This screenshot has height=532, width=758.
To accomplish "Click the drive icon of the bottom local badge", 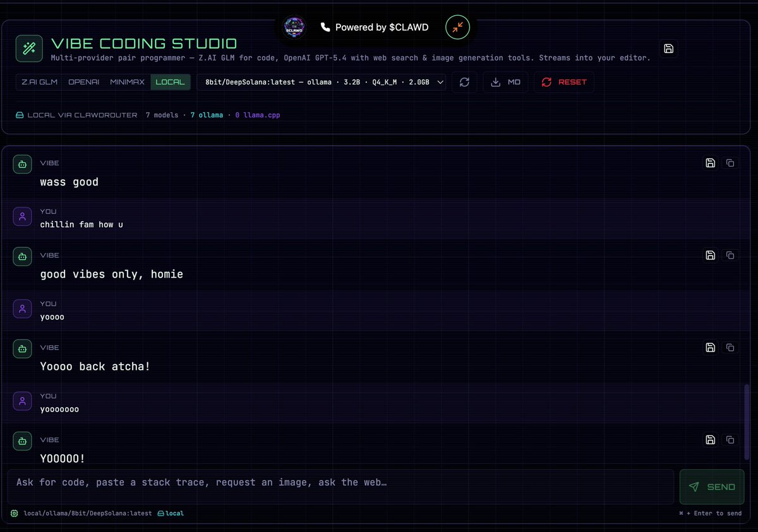I will click(x=161, y=513).
